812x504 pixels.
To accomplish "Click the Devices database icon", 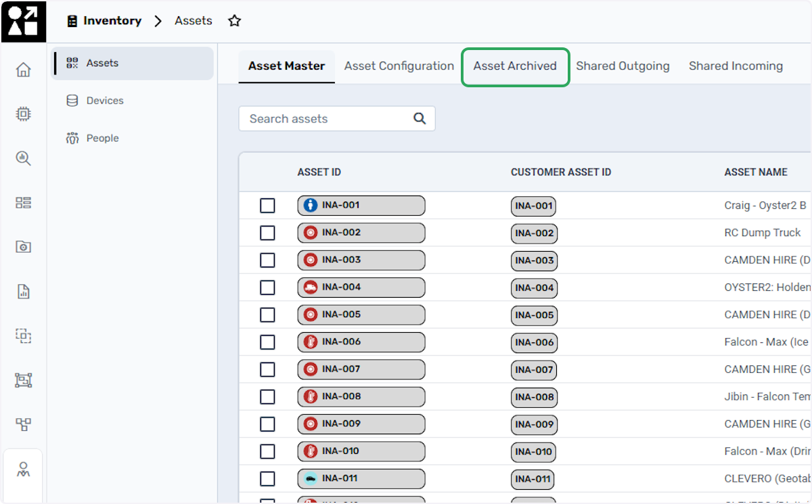I will coord(72,101).
